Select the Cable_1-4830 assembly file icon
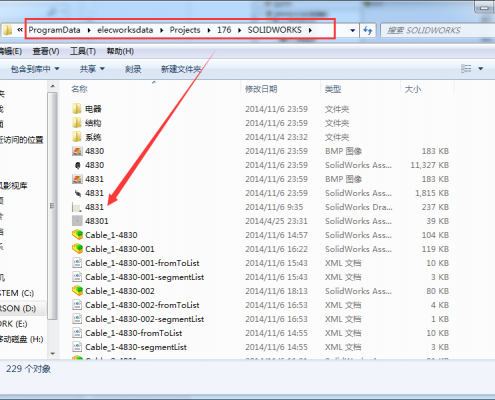Image resolution: width=495 pixels, height=400 pixels. pyautogui.click(x=77, y=235)
